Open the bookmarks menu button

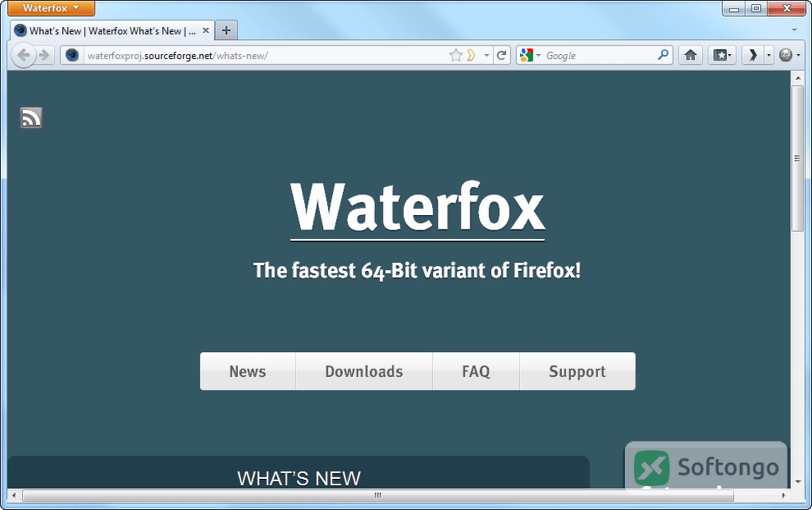[x=722, y=55]
